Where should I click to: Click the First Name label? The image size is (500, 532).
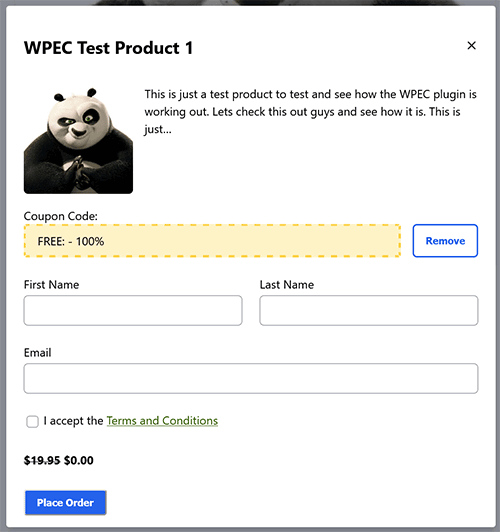coord(51,285)
